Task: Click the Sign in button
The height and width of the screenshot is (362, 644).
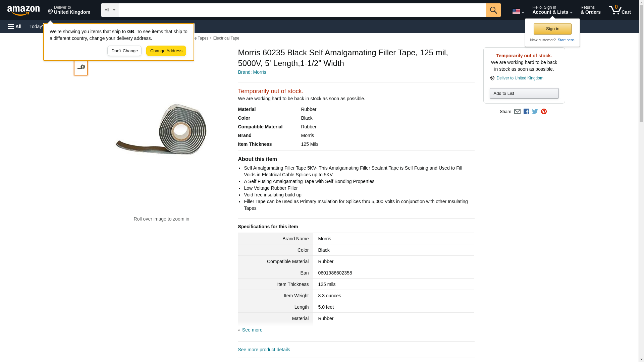Action: [552, 29]
